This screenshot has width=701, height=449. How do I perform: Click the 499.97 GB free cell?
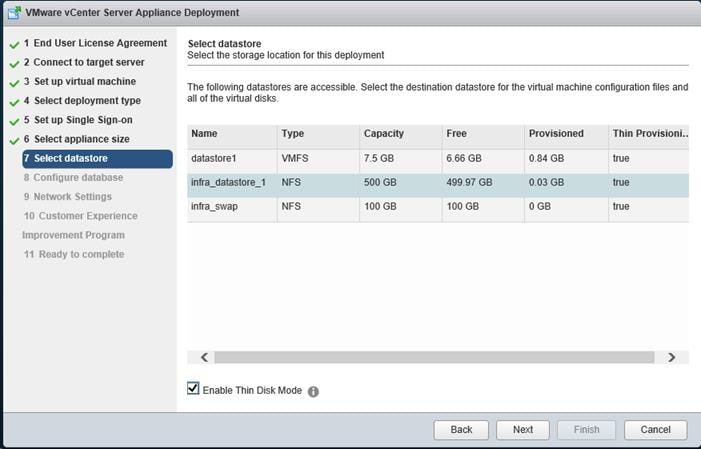click(483, 183)
